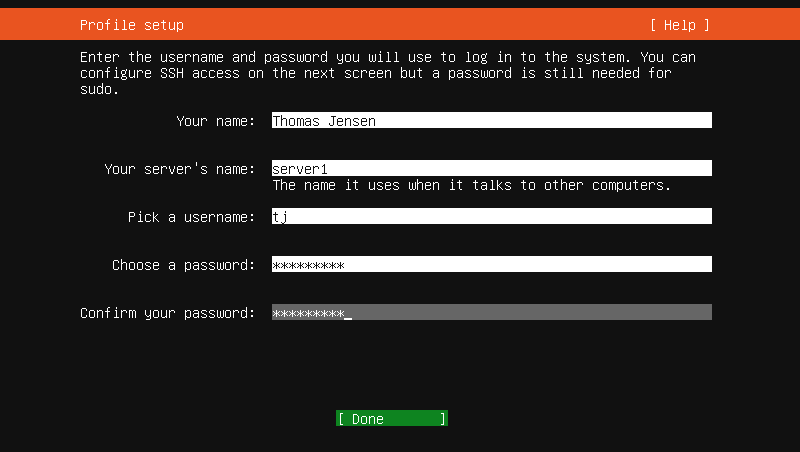Click the entered text 'Thomas Jensen'
Image resolution: width=800 pixels, height=452 pixels.
[324, 121]
